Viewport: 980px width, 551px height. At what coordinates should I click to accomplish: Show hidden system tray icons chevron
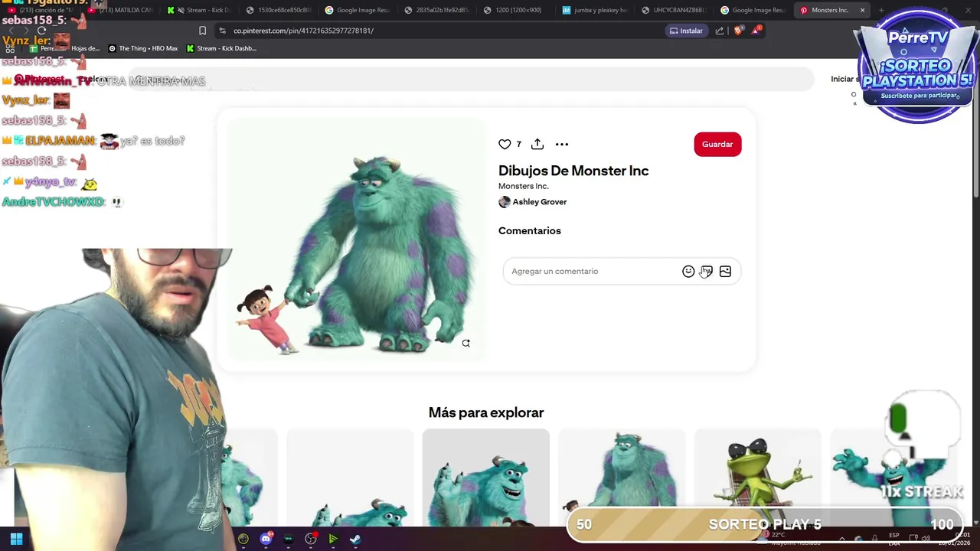[x=841, y=539]
